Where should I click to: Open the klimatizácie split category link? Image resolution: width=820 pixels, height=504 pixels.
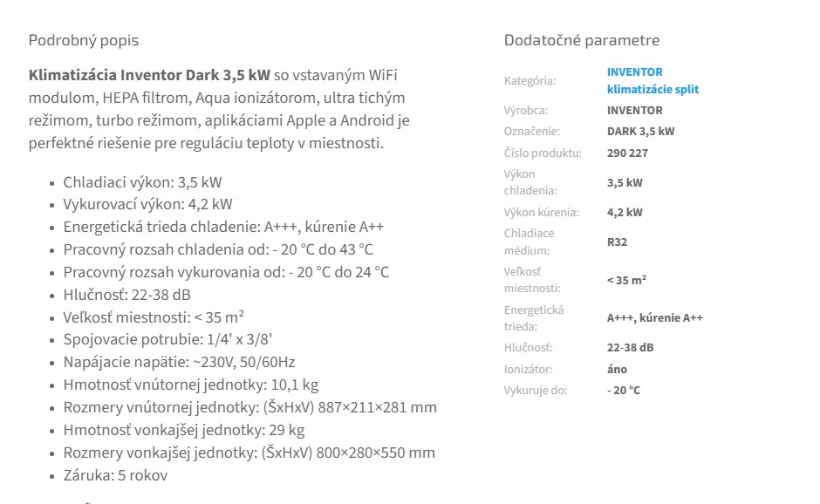653,90
